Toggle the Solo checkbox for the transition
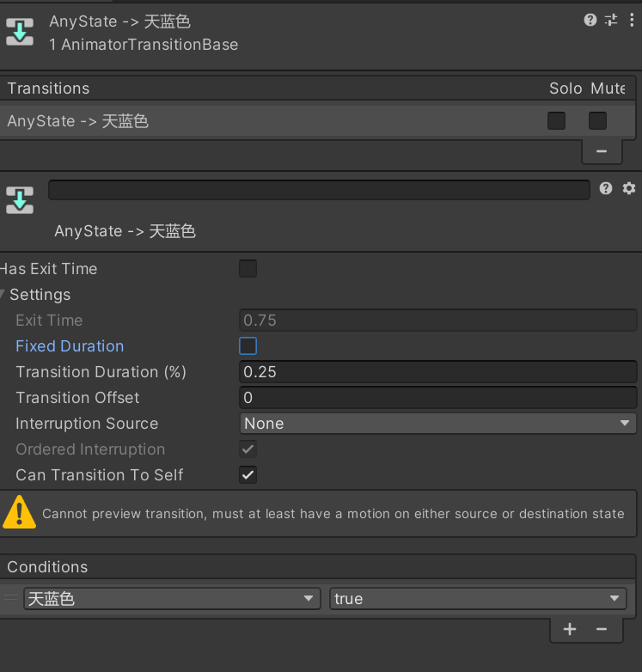642x672 pixels. click(556, 121)
